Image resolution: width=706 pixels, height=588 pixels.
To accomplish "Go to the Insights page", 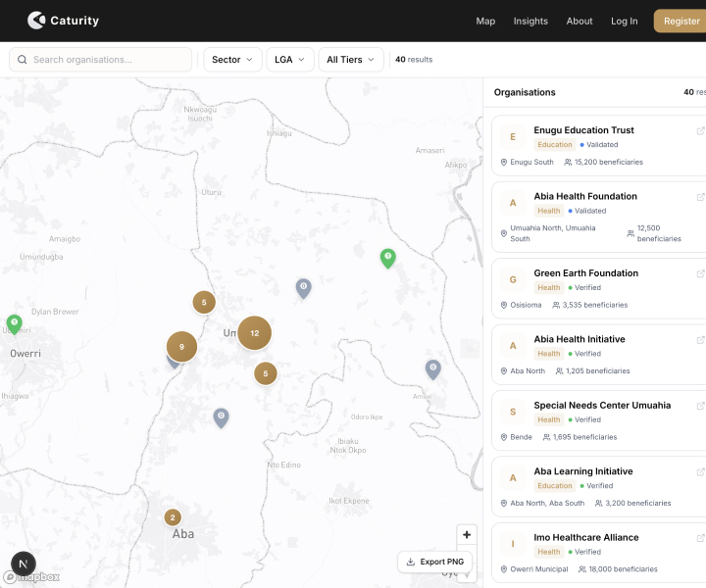I will pyautogui.click(x=530, y=21).
